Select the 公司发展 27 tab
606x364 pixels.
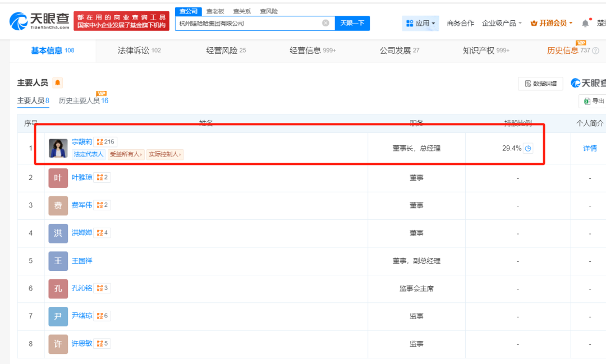point(400,50)
